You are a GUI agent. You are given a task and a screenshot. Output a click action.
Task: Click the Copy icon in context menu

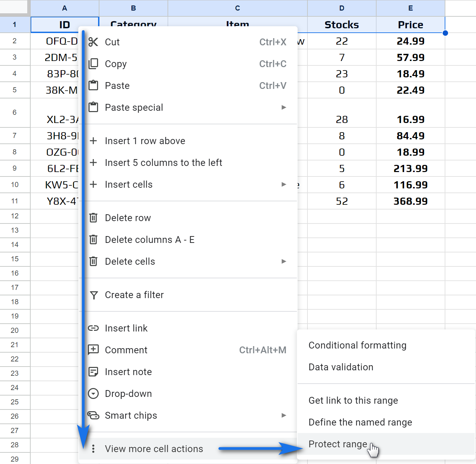[x=93, y=64]
